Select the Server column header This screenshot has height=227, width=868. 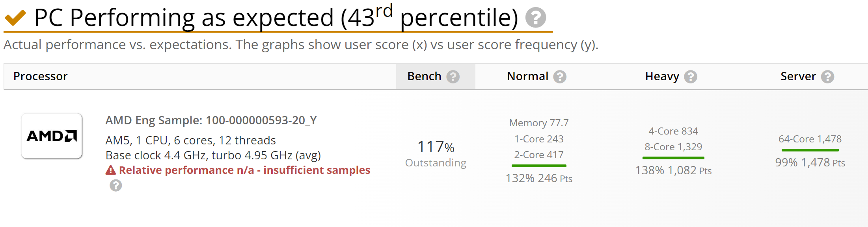[x=797, y=76]
